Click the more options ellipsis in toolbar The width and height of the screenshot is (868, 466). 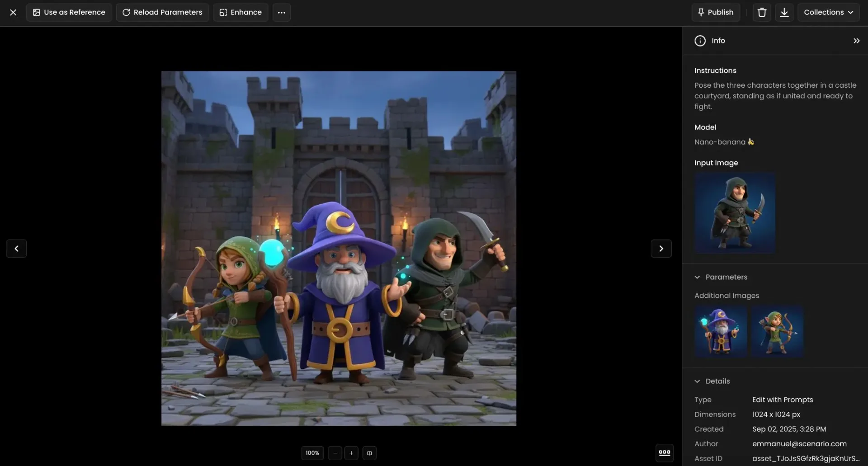[282, 12]
